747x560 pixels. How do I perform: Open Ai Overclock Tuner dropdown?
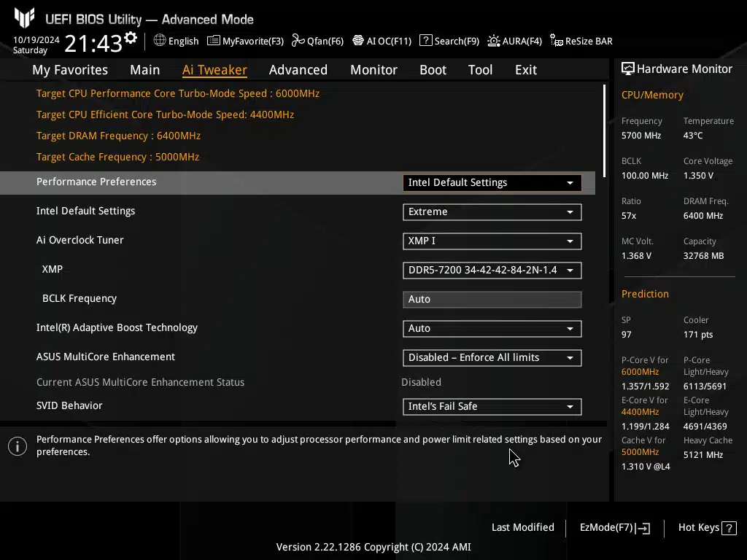(492, 241)
